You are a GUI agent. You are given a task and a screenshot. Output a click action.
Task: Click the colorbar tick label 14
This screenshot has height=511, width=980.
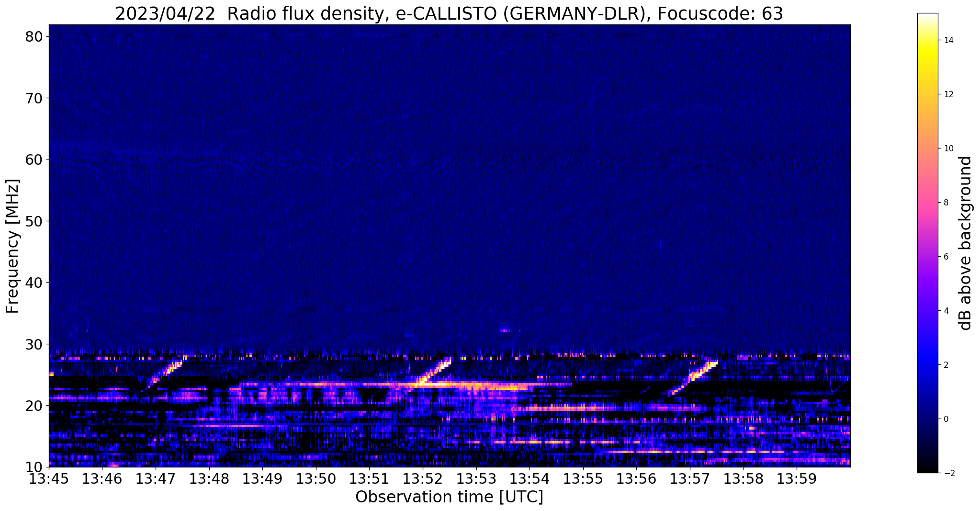(948, 40)
